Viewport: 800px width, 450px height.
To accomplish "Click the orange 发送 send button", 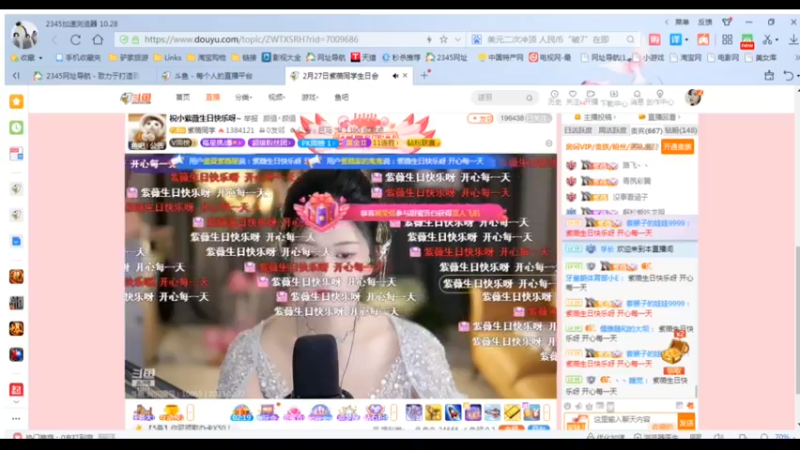I will click(686, 422).
